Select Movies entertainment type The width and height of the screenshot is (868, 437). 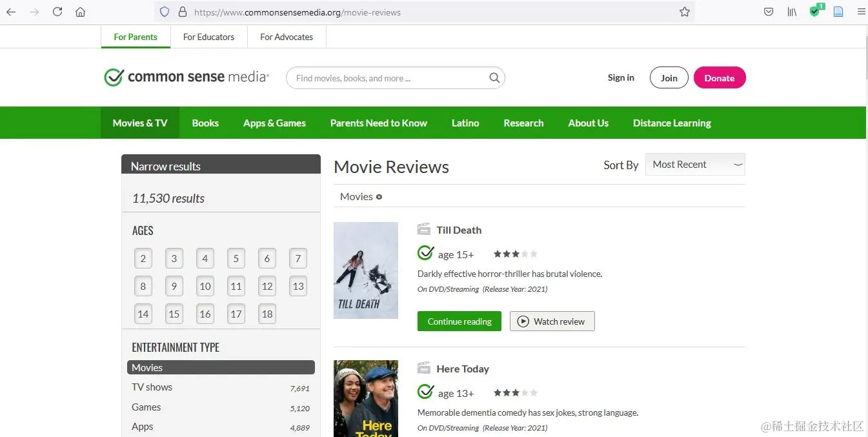221,367
